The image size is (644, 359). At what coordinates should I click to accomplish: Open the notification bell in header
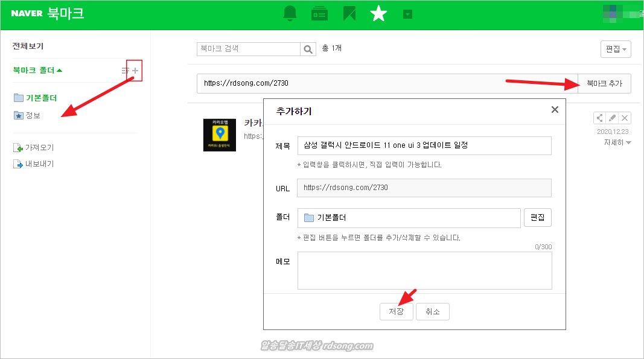click(290, 14)
